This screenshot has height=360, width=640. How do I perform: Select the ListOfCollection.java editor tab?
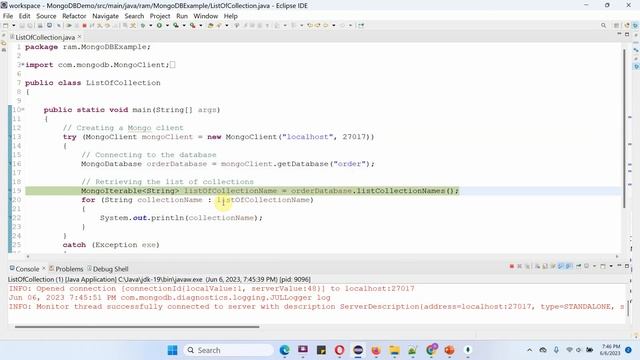(45, 37)
